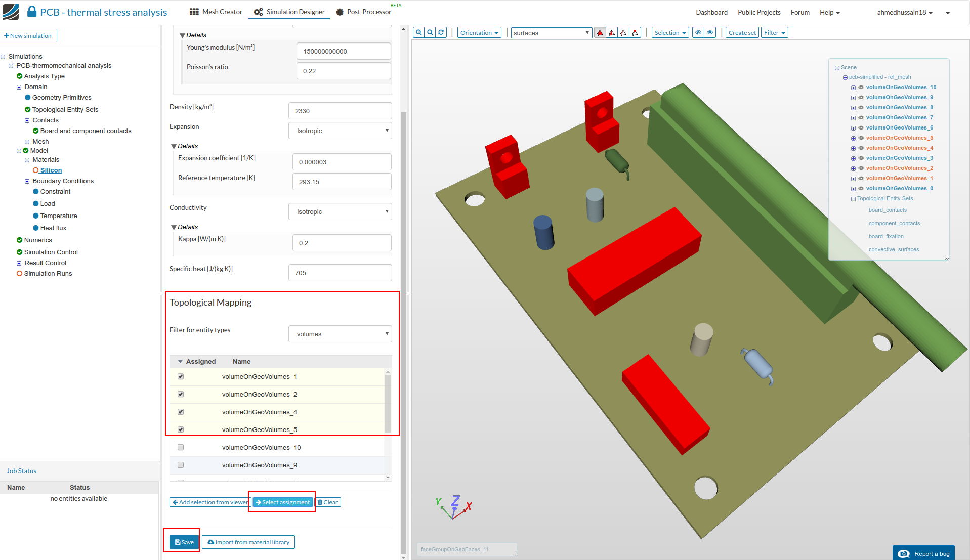
Task: Switch to the Mesh Creator tab
Action: tap(216, 12)
